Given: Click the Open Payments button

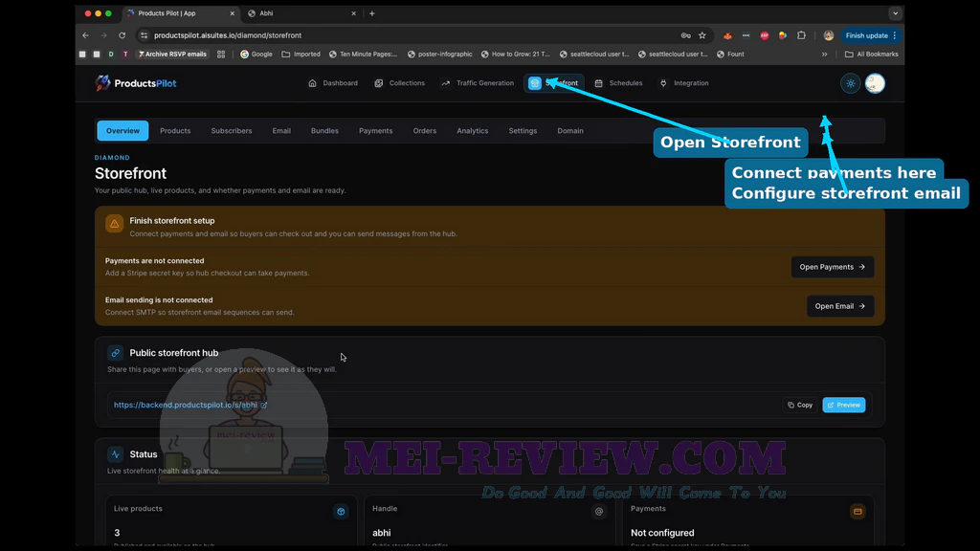Looking at the screenshot, I should pyautogui.click(x=833, y=267).
